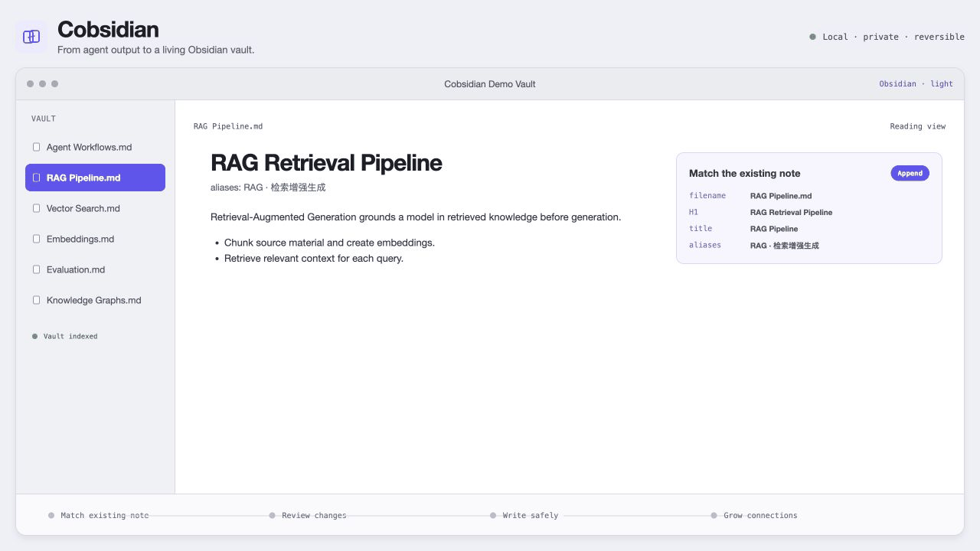
Task: Click the "Retrieval-Augmented Generation grounds a model" paragraph
Action: 416,217
